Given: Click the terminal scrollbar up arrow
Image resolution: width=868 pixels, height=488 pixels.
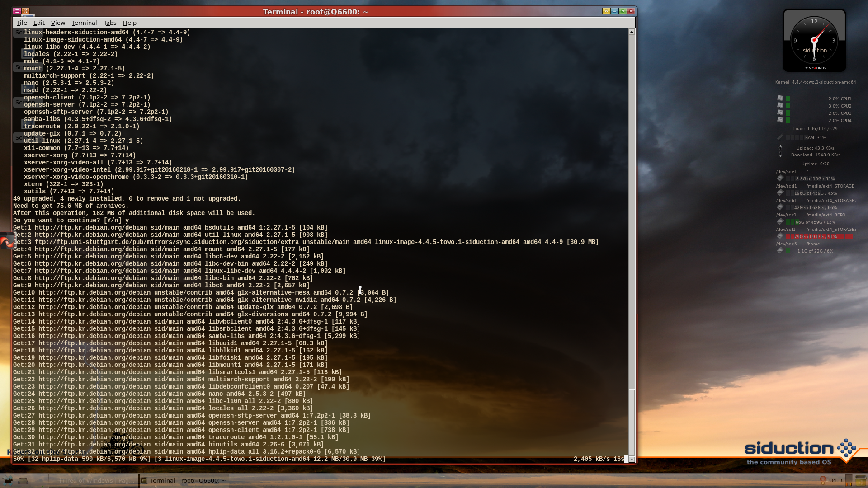Looking at the screenshot, I should point(632,32).
